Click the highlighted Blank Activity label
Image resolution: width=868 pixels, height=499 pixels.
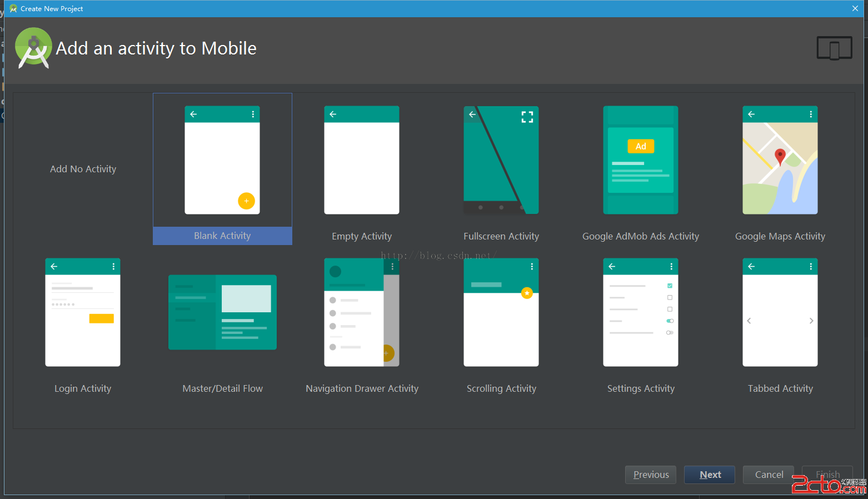[222, 236]
